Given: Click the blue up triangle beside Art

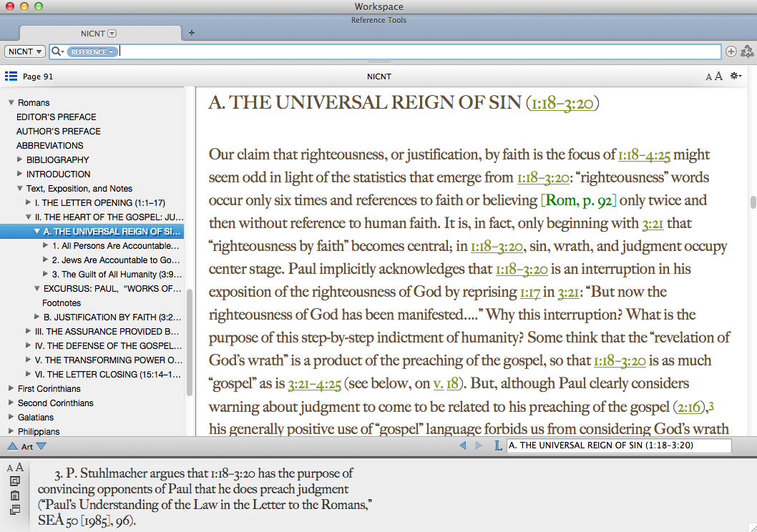Looking at the screenshot, I should [x=12, y=446].
